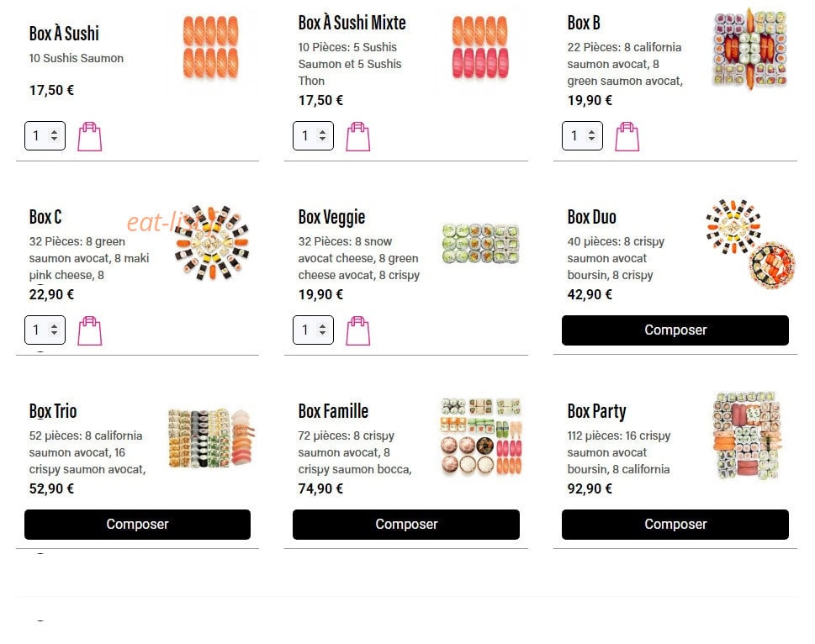
Task: Select the Box Veggie quantity field
Action: tap(313, 330)
